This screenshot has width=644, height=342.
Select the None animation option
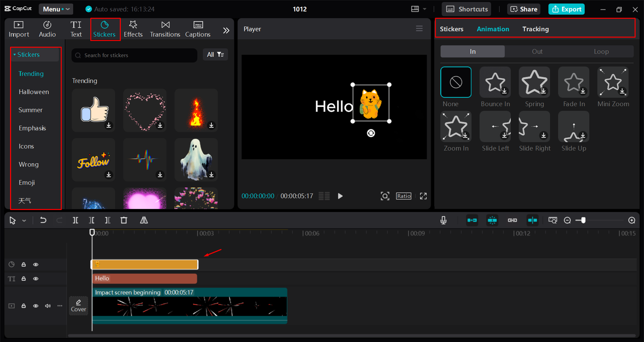click(x=456, y=82)
